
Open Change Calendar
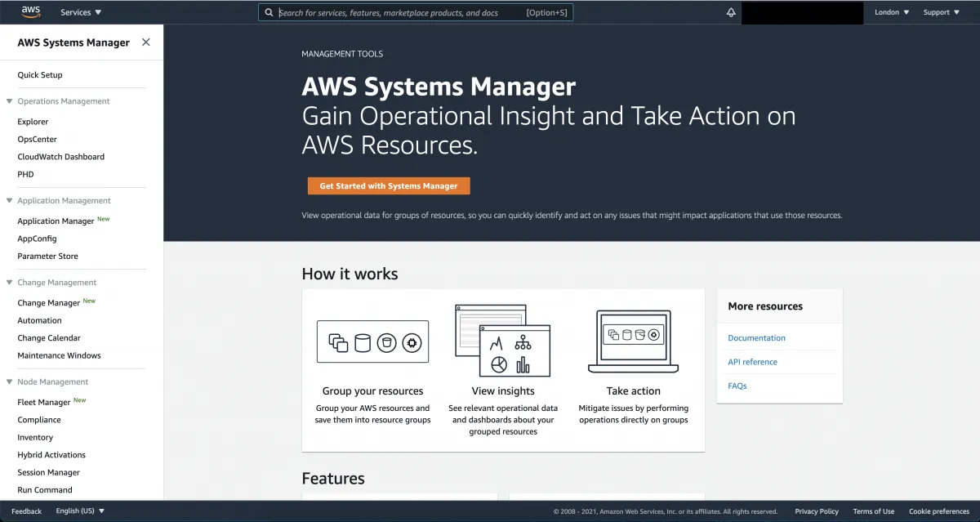click(x=49, y=338)
